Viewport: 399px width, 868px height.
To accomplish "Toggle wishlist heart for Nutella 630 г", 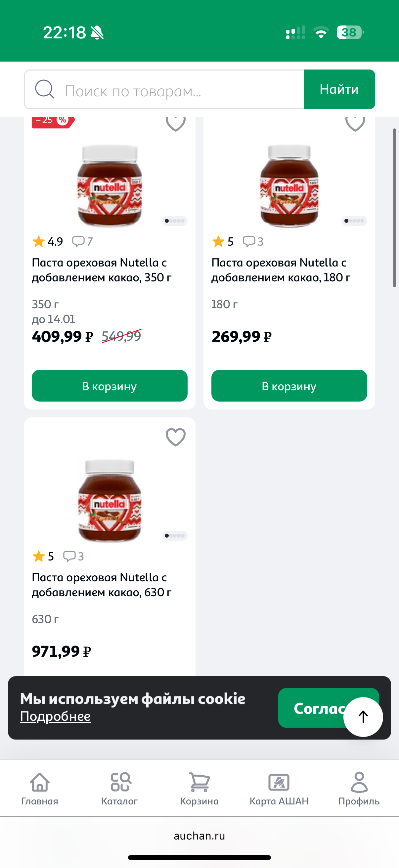I will coord(175,437).
